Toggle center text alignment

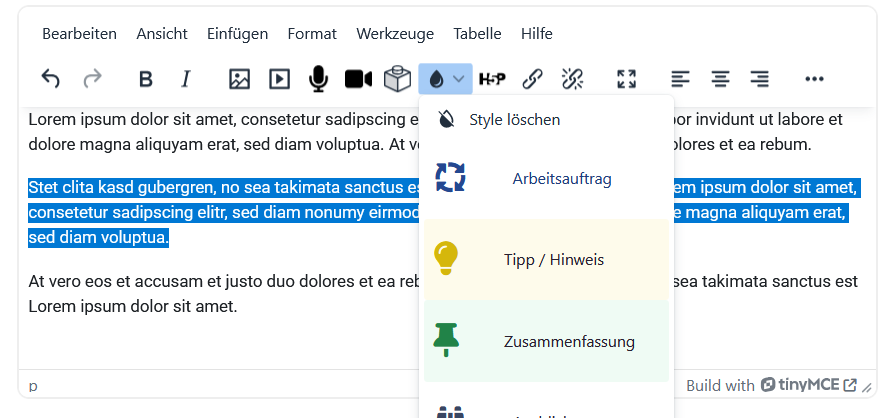click(720, 78)
